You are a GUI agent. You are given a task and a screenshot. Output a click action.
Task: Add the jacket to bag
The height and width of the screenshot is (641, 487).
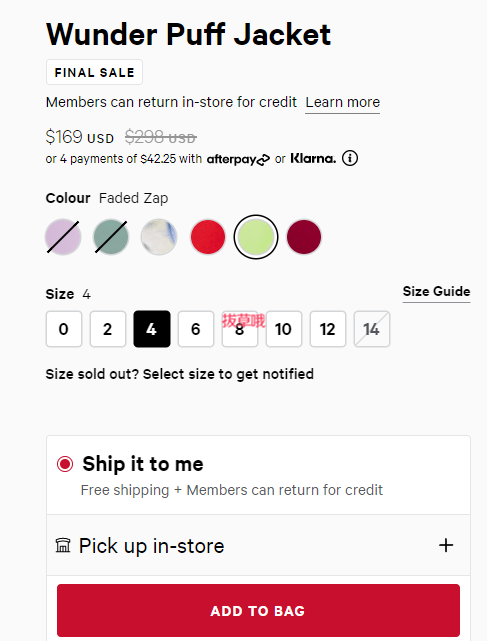258,610
